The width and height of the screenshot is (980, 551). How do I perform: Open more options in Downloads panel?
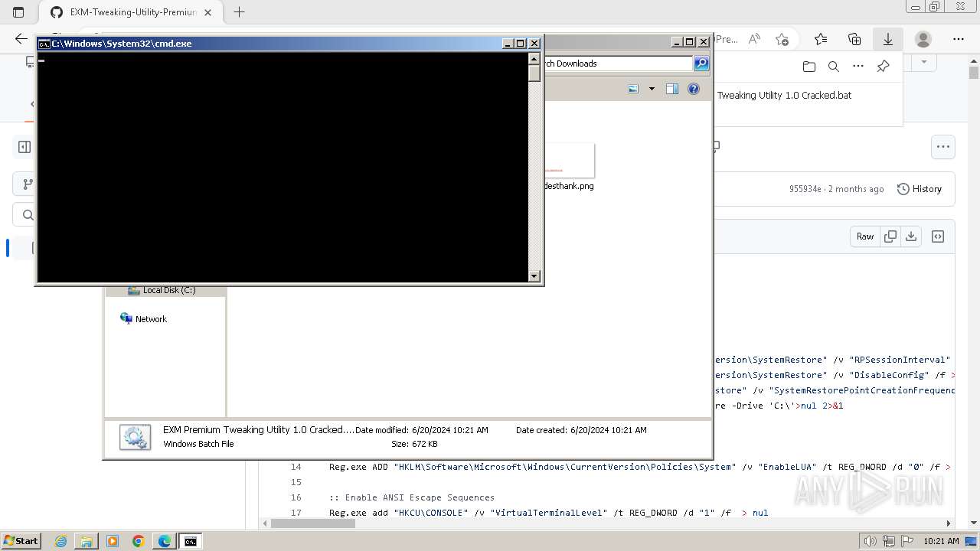coord(858,67)
